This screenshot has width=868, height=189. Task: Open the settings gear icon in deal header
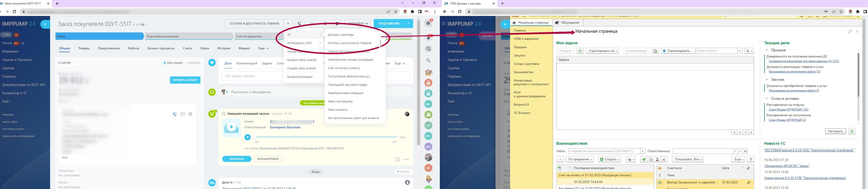point(337,24)
